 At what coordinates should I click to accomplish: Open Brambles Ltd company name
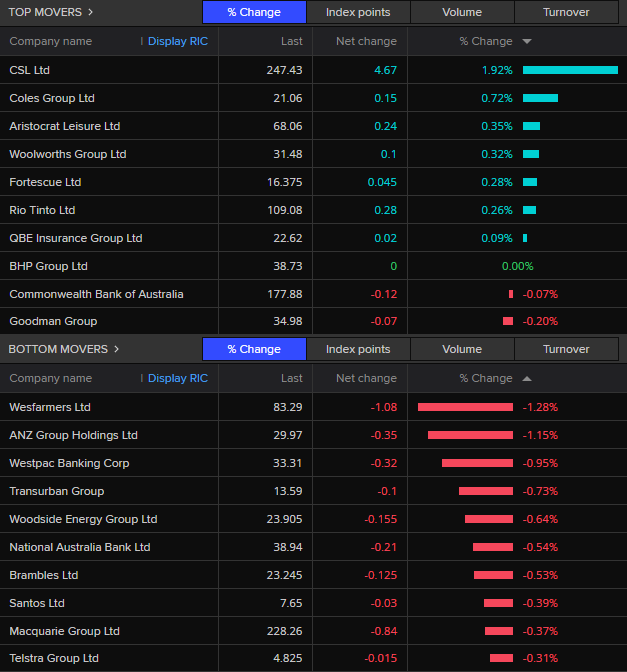pyautogui.click(x=44, y=575)
